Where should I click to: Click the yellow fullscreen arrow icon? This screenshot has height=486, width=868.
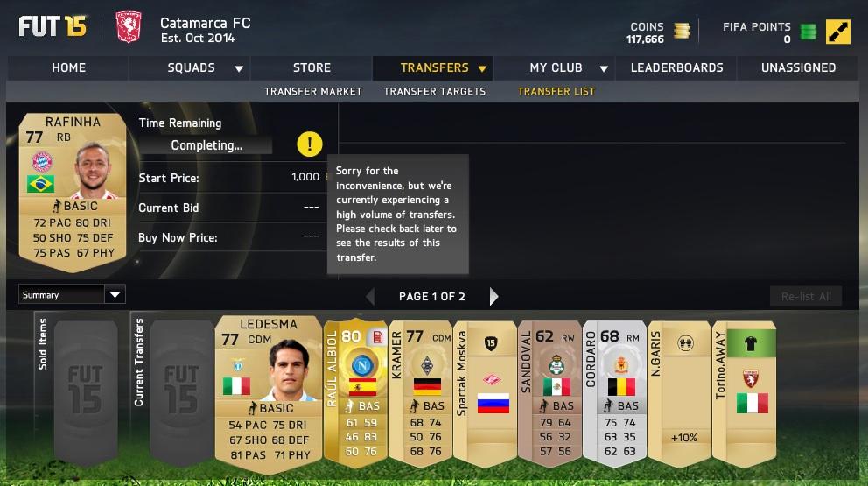pyautogui.click(x=837, y=32)
